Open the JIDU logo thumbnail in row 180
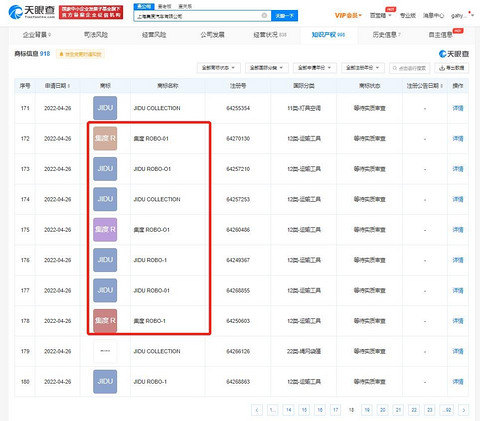The height and width of the screenshot is (421, 480). pos(105,382)
